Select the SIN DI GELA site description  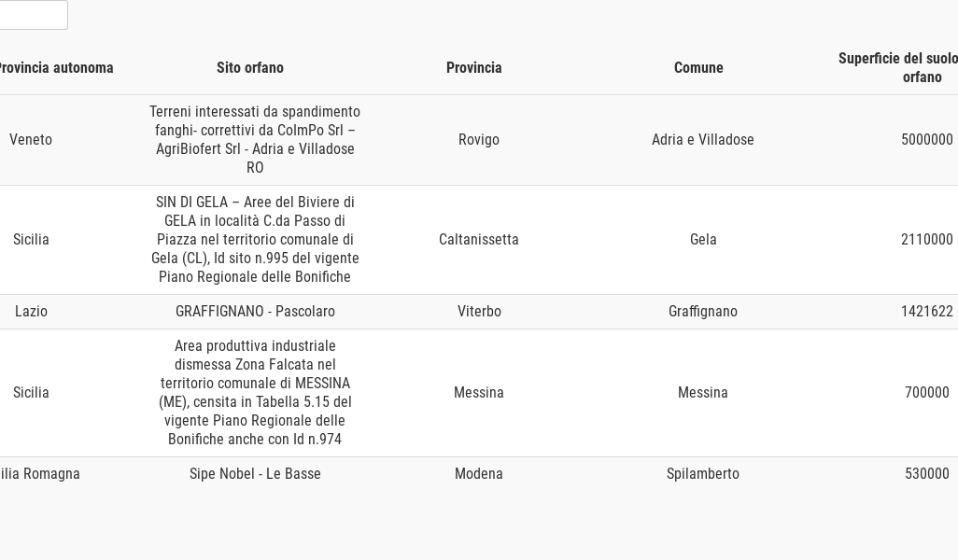click(x=255, y=240)
